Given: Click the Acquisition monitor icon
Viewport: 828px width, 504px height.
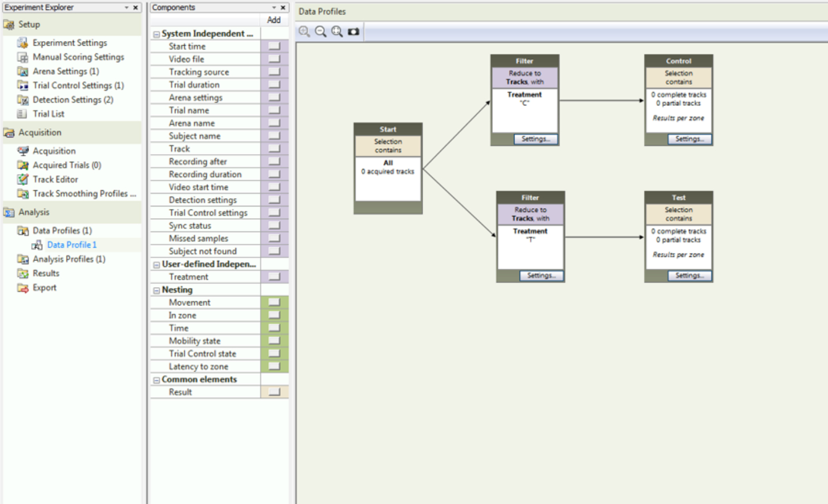Looking at the screenshot, I should (23, 151).
